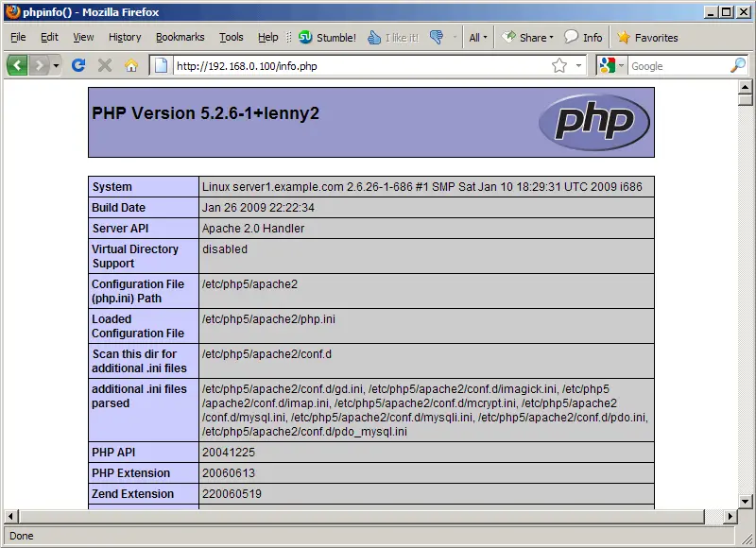Viewport: 756px width, 548px height.
Task: Click the Jan 26 2009 22:22:34 value
Action: coord(258,207)
